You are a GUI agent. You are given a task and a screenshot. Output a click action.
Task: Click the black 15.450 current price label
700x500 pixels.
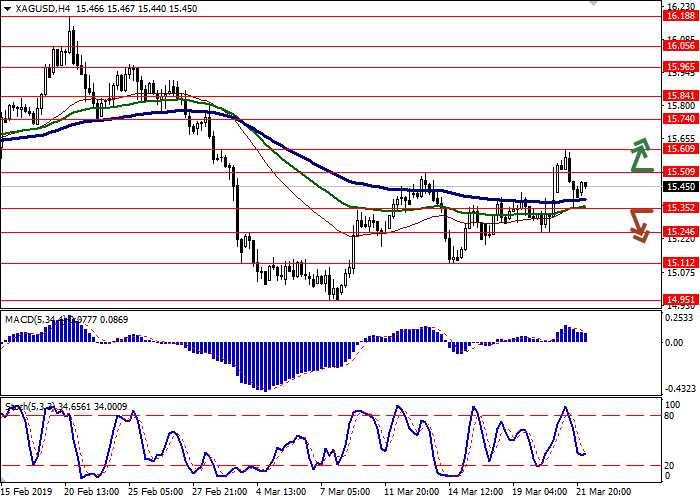pos(680,186)
